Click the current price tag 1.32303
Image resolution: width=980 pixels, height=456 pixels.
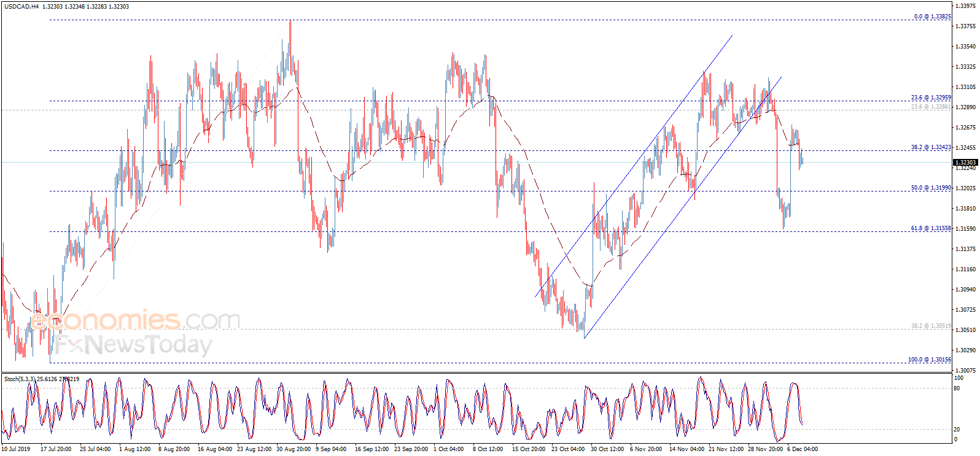(965, 163)
